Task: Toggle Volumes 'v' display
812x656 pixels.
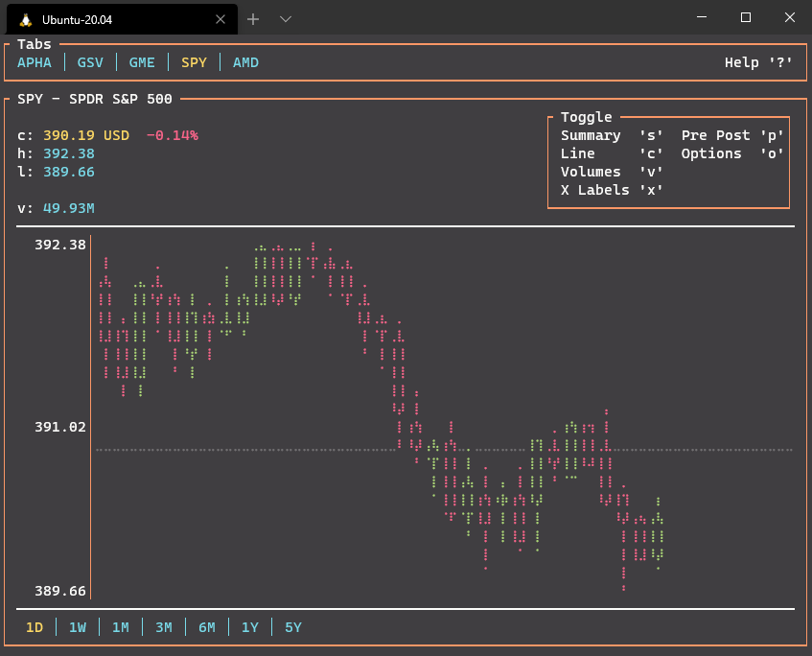Action: point(612,172)
